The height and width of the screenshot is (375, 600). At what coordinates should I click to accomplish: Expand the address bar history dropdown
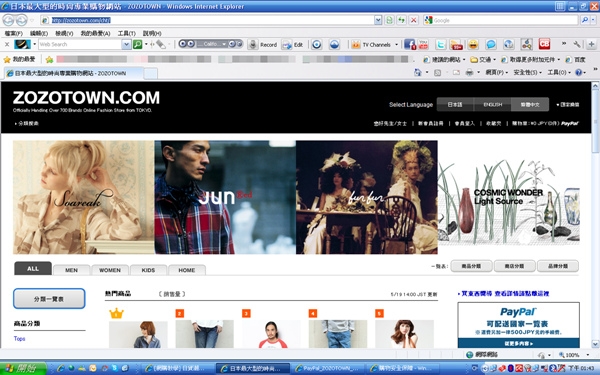378,20
